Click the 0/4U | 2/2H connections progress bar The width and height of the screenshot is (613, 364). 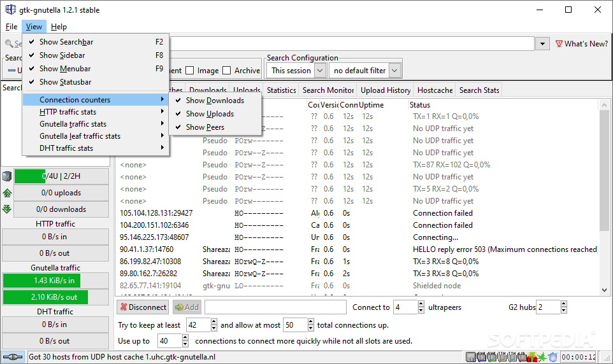(x=61, y=176)
